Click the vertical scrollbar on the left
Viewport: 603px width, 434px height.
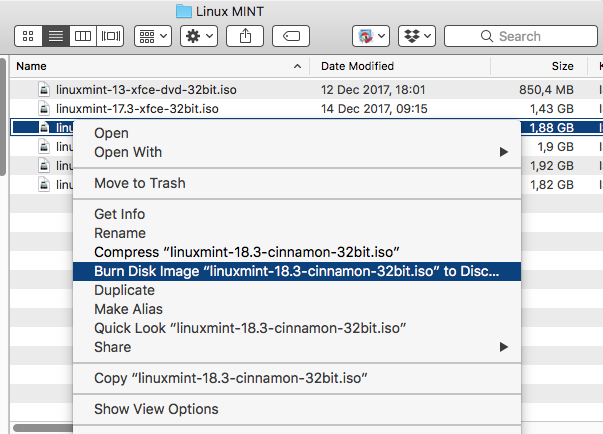[3, 116]
